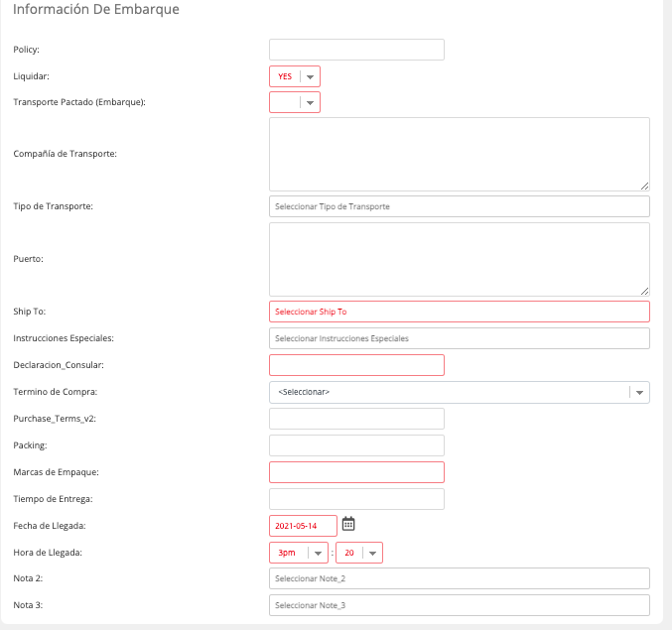Open the Seleccionar Instrucciones Especiales selector
This screenshot has width=672, height=630.
click(x=460, y=338)
